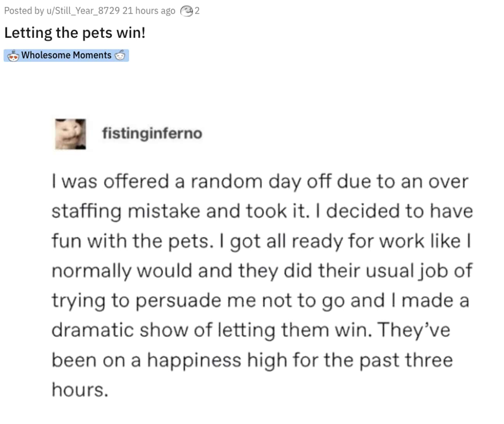Image resolution: width=504 pixels, height=424 pixels.
Task: Click the cat avatar thumbnail
Action: [x=70, y=134]
